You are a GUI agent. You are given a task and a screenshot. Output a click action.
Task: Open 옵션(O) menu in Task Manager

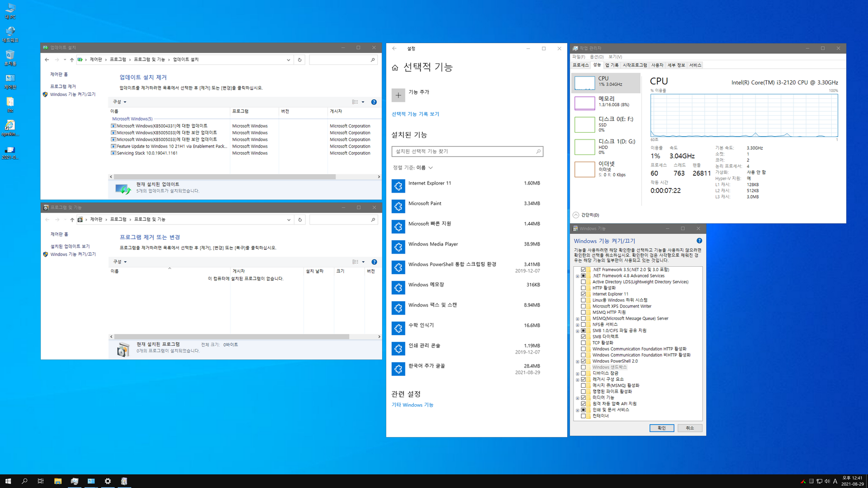[597, 57]
